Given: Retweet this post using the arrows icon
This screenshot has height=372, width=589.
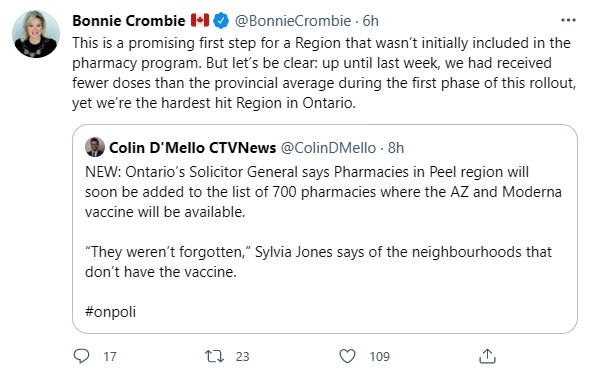Looking at the screenshot, I should pyautogui.click(x=214, y=356).
